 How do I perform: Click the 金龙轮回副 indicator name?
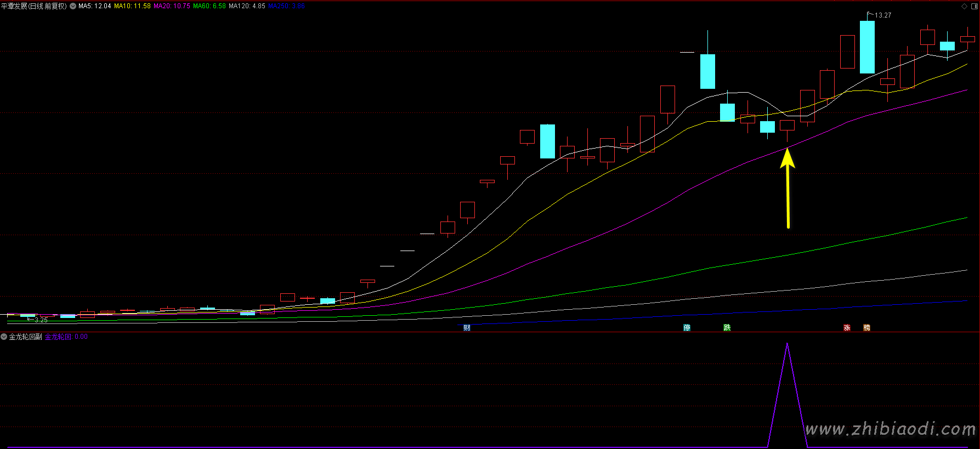click(26, 337)
